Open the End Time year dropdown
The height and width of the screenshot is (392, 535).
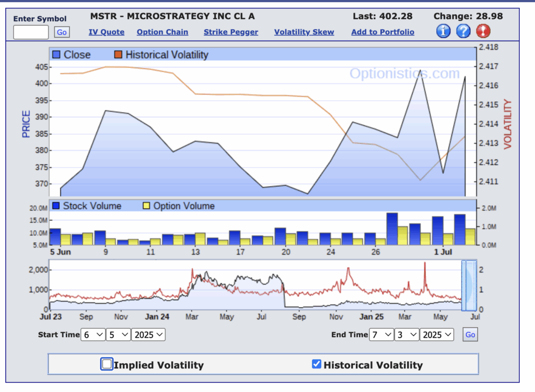pyautogui.click(x=437, y=335)
